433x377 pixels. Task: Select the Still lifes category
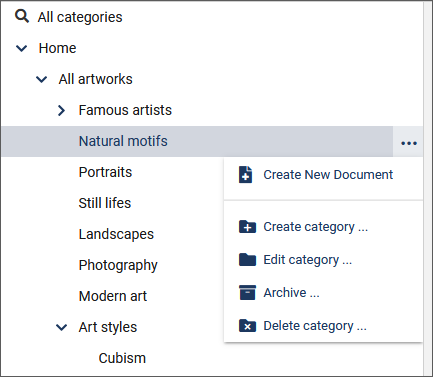105,203
